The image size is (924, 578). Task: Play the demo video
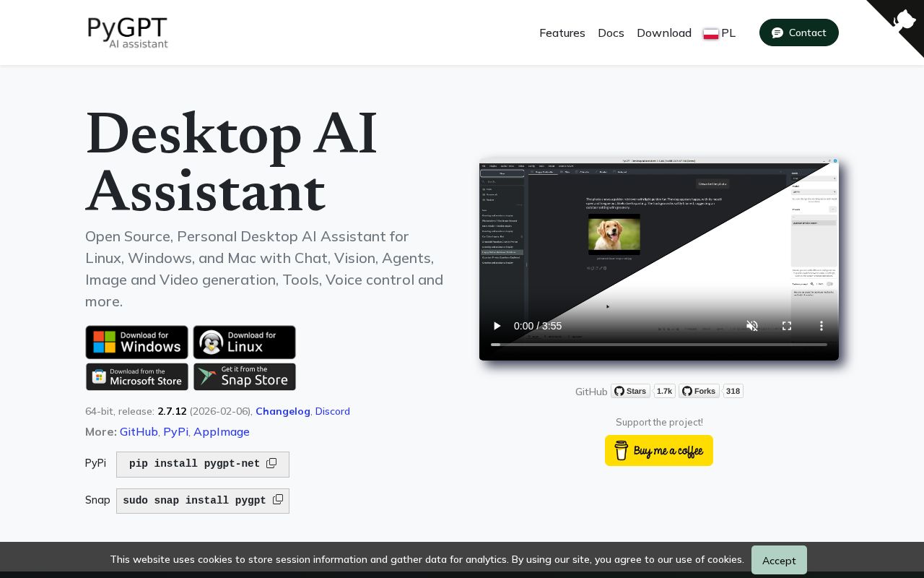point(497,326)
